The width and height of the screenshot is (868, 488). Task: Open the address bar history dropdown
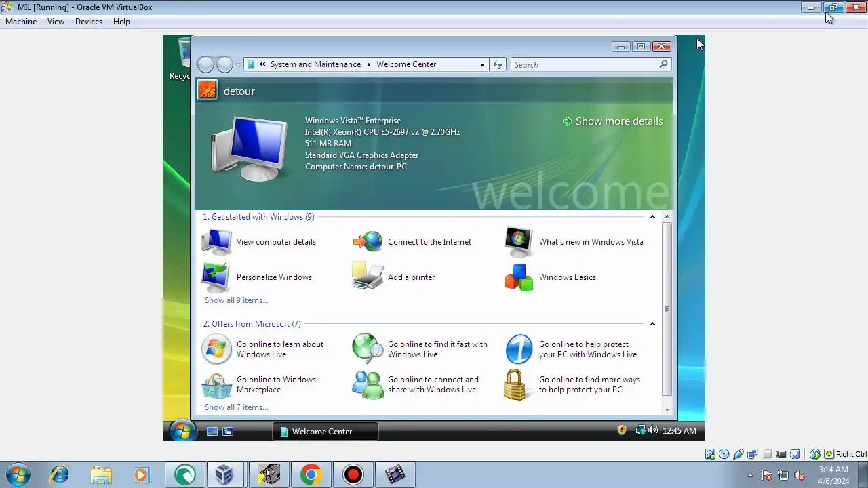click(482, 64)
